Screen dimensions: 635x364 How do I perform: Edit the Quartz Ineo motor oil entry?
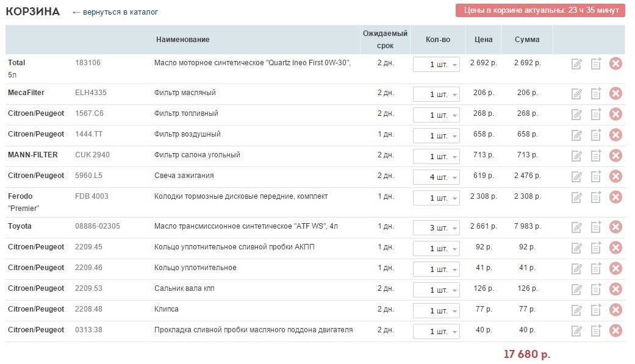tap(576, 63)
